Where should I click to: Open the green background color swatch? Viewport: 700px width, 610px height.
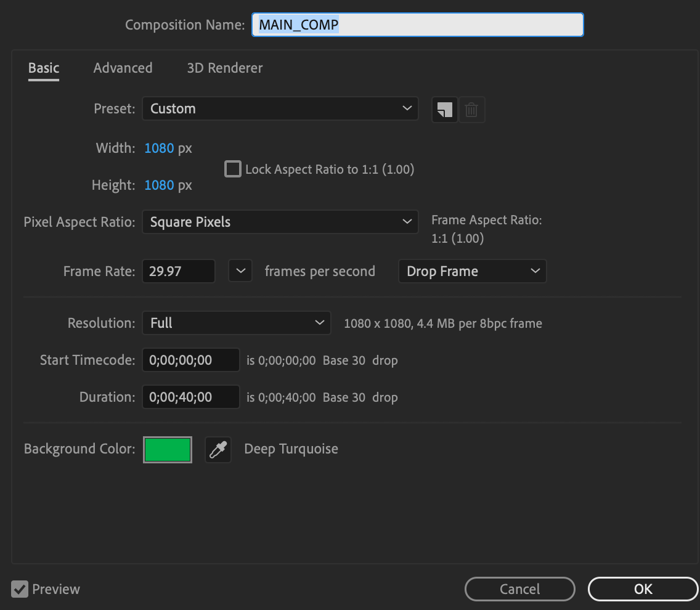(x=168, y=450)
